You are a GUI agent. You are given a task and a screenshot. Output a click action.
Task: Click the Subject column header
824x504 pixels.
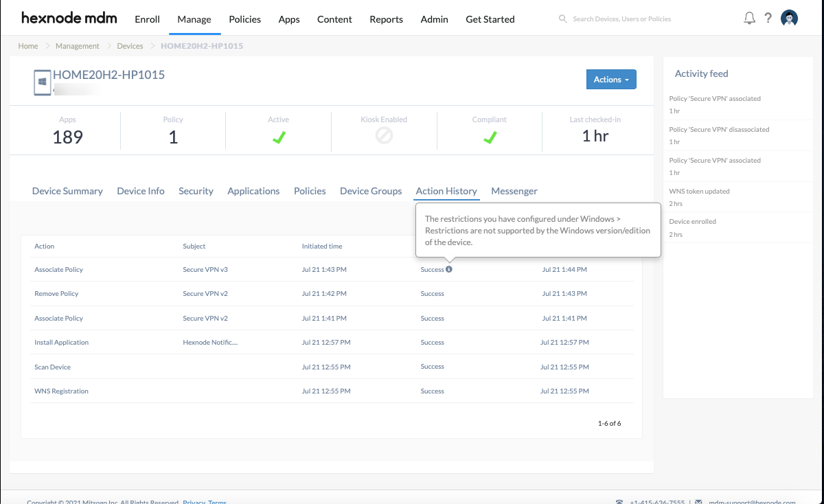tap(194, 246)
